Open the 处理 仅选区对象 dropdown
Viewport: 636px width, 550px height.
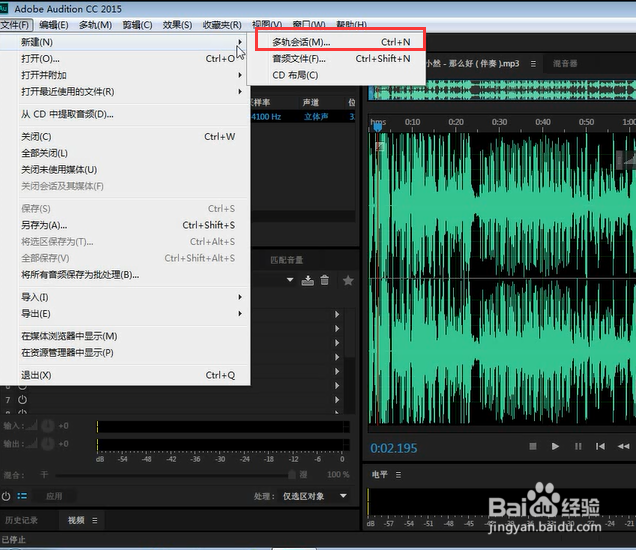tap(315, 496)
